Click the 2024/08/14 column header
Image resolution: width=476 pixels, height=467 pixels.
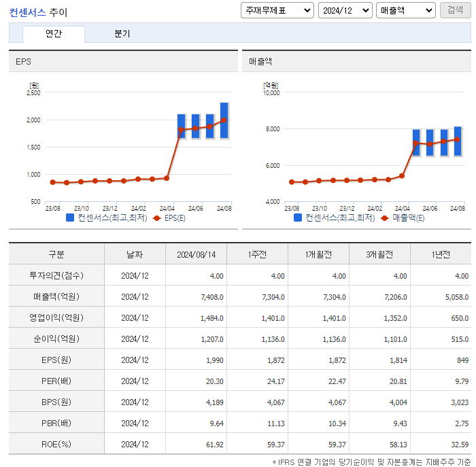pyautogui.click(x=196, y=254)
